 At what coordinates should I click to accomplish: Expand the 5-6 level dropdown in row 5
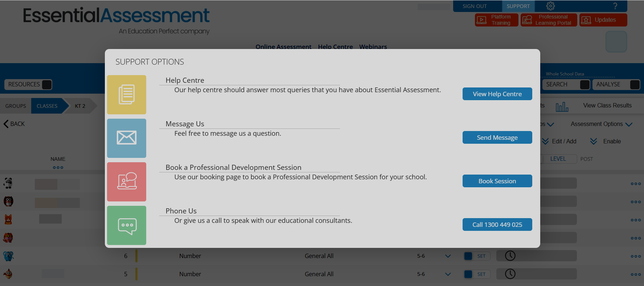[448, 274]
